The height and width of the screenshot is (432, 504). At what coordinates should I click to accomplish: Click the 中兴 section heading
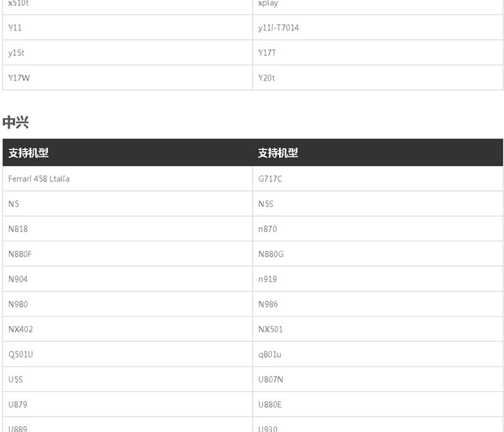[16, 122]
